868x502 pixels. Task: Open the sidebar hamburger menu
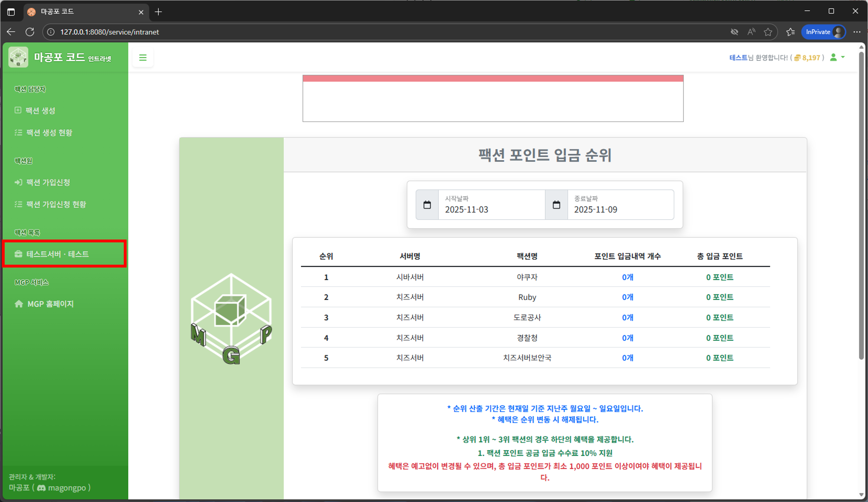[x=143, y=57]
